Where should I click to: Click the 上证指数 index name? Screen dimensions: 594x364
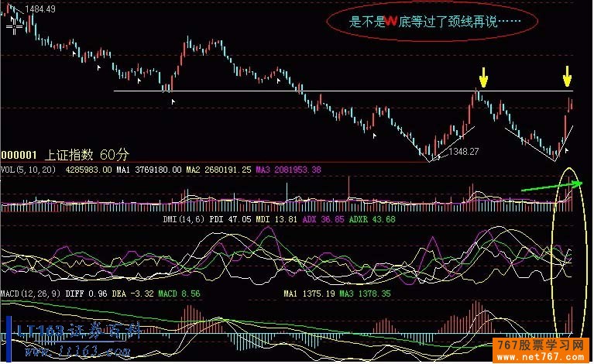pos(70,154)
